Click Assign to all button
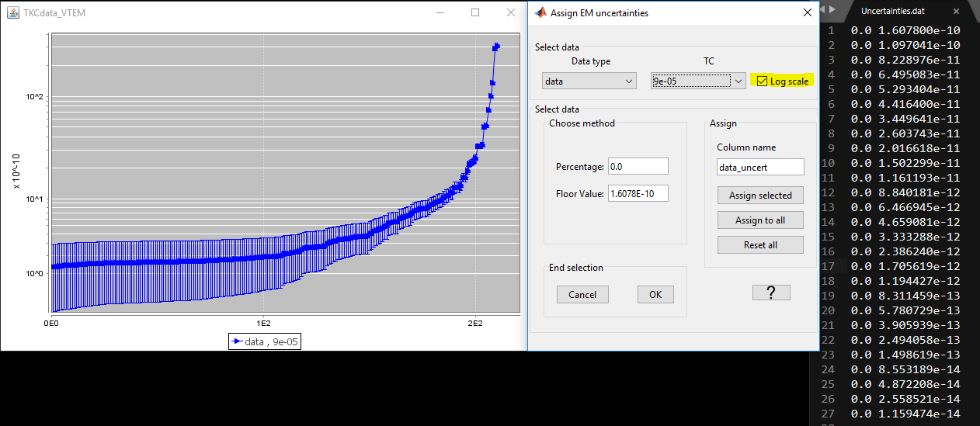Screen dimensions: 980x426 [760, 220]
